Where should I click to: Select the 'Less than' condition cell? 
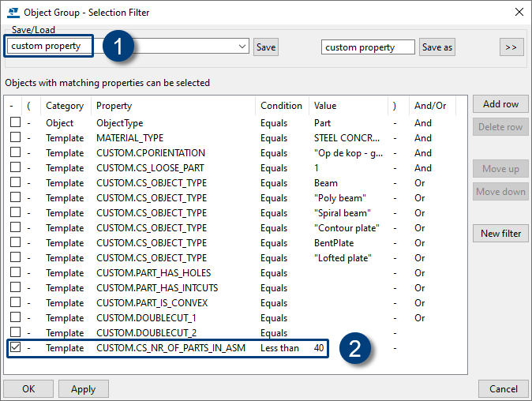pyautogui.click(x=279, y=348)
